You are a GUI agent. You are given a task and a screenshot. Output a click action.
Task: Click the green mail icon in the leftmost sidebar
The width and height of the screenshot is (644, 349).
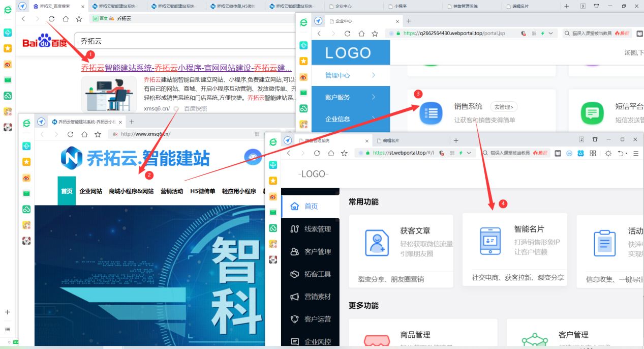tap(8, 80)
